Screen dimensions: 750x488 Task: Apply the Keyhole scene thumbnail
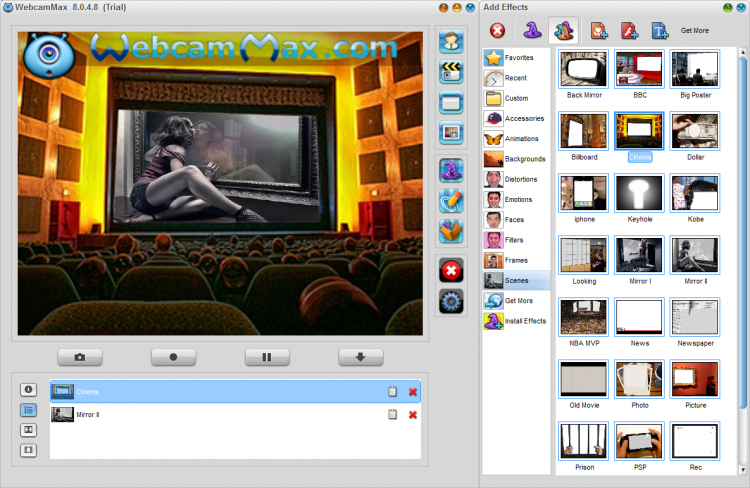coord(639,193)
